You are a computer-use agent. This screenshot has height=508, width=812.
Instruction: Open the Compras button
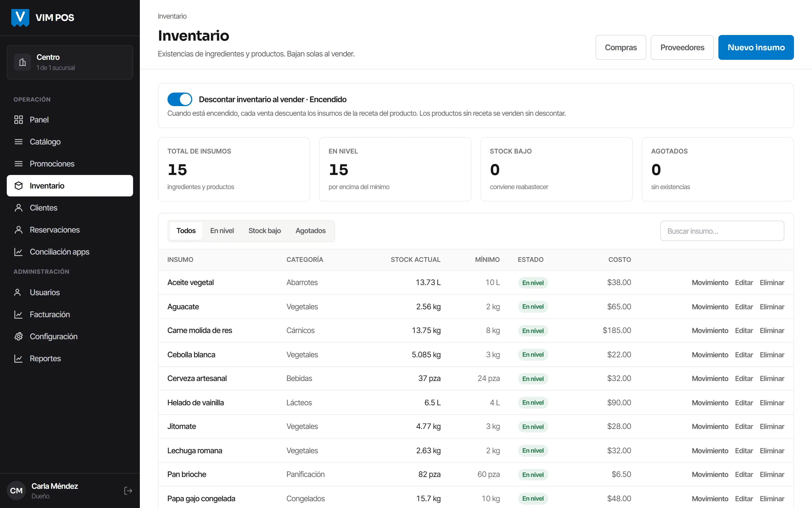point(621,47)
